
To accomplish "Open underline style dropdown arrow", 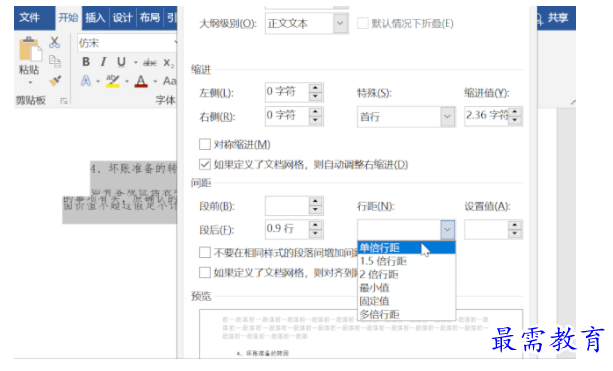I will (x=135, y=62).
